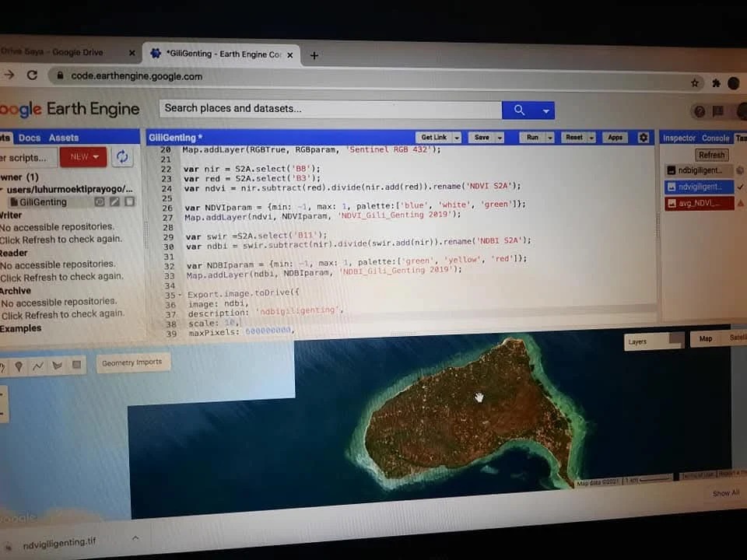Focus the Search places and datasets field
The image size is (747, 560).
[331, 109]
